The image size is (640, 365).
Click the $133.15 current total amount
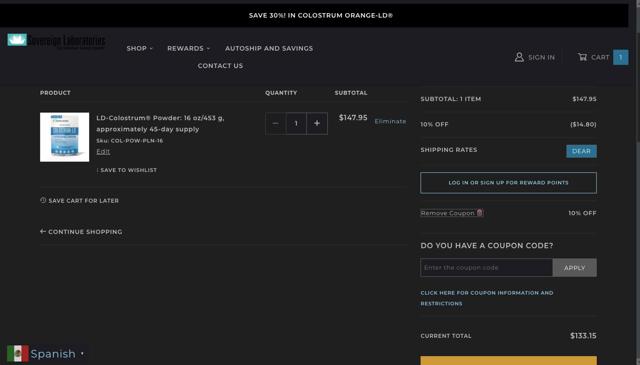click(583, 336)
